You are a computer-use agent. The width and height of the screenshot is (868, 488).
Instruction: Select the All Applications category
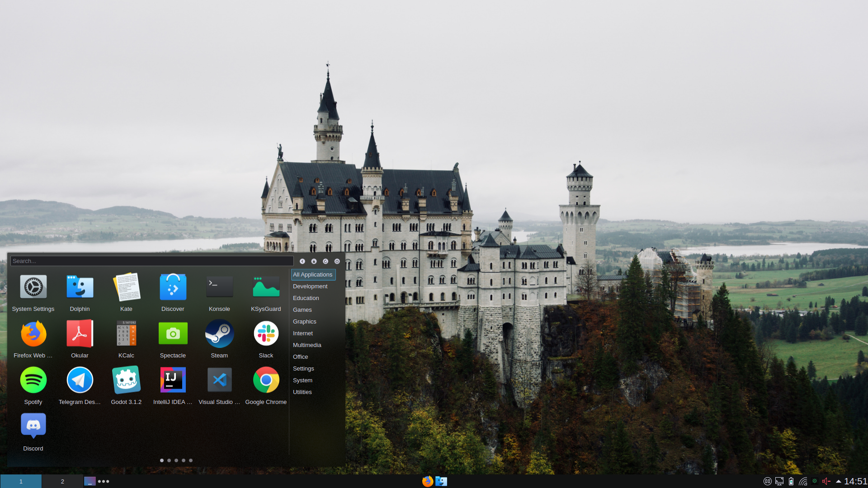coord(313,275)
